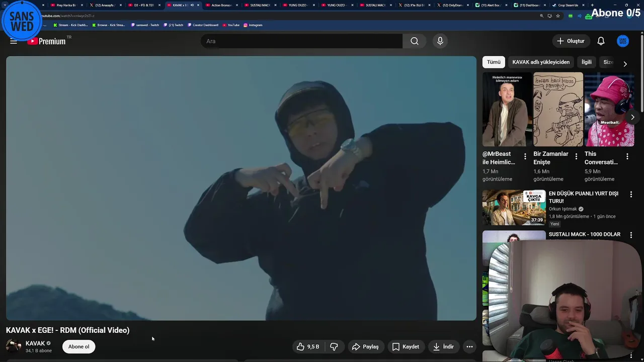644x362 pixels.
Task: Switch to SUSTALI MACK tab after Action Bronson
Action: pyautogui.click(x=260, y=5)
